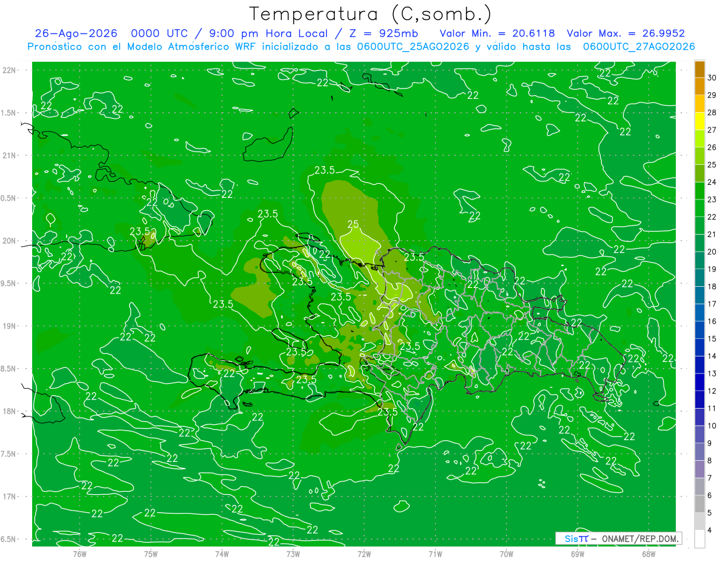Select the purple legend swatch between 7 and 8
The width and height of the screenshot is (728, 562).
[699, 469]
